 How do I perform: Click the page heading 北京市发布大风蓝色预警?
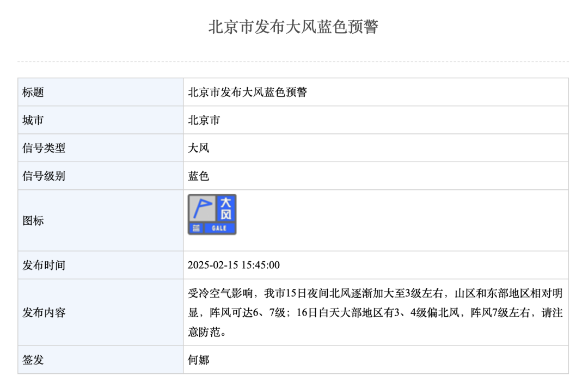[293, 27]
